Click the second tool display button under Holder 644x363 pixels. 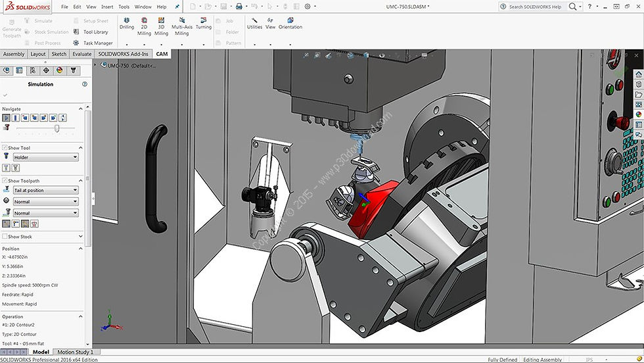pyautogui.click(x=16, y=168)
